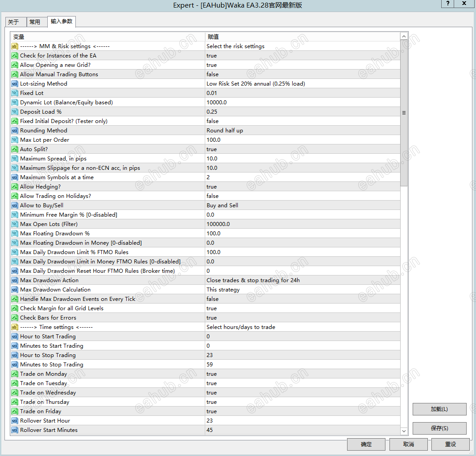Select the 输入参数 tab
Image resolution: width=476 pixels, height=456 pixels.
[62, 21]
